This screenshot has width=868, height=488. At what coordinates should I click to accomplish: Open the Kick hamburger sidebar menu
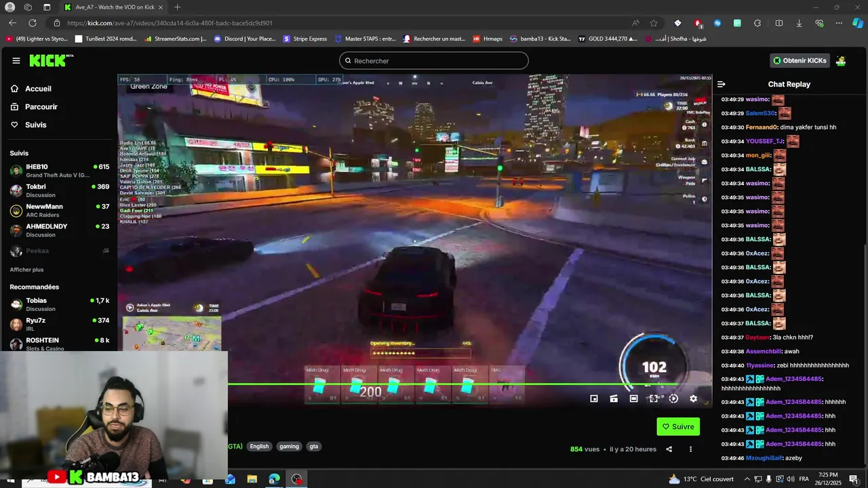click(16, 60)
